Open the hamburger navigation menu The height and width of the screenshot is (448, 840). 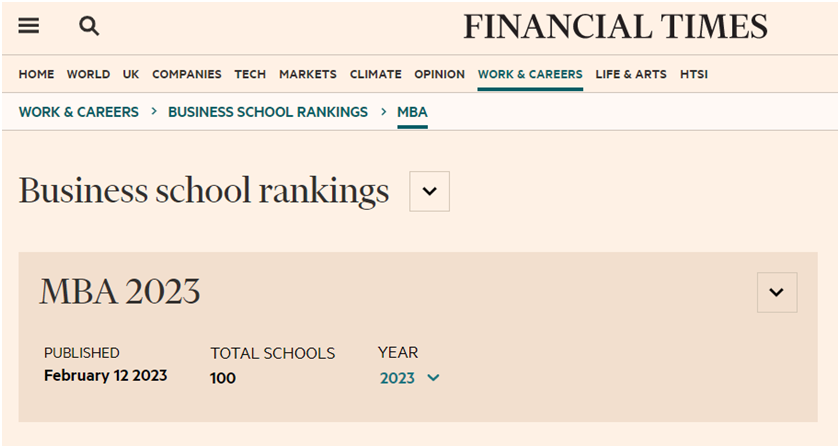coord(29,27)
